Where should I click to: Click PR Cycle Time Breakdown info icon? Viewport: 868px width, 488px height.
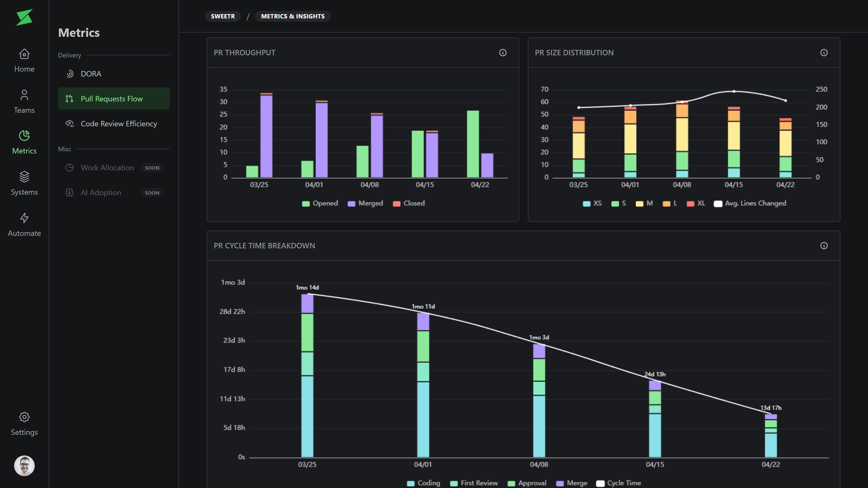pos(824,246)
